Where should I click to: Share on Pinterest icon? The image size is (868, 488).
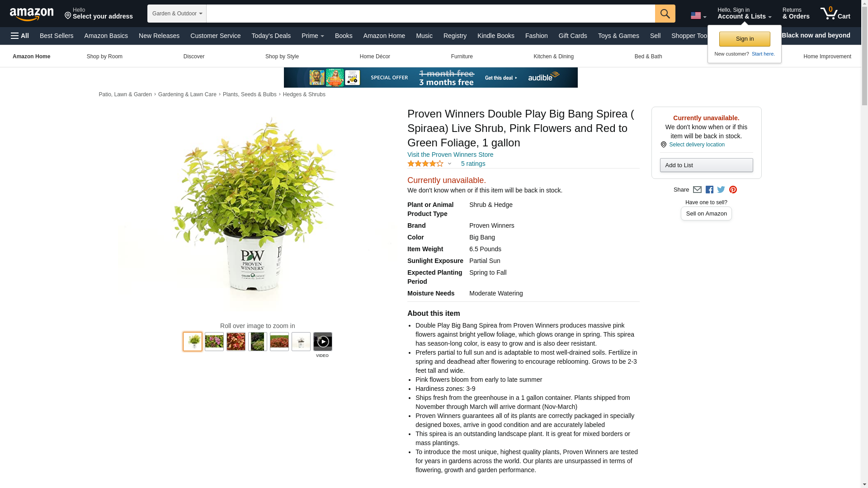click(x=733, y=190)
